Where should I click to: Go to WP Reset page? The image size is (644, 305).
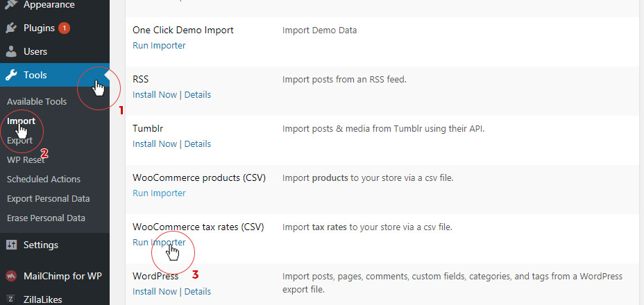pos(26,159)
